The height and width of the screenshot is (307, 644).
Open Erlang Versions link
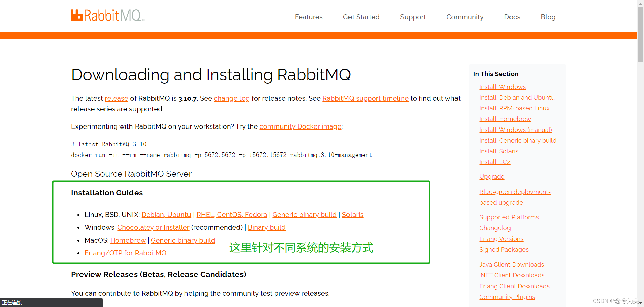(x=501, y=239)
